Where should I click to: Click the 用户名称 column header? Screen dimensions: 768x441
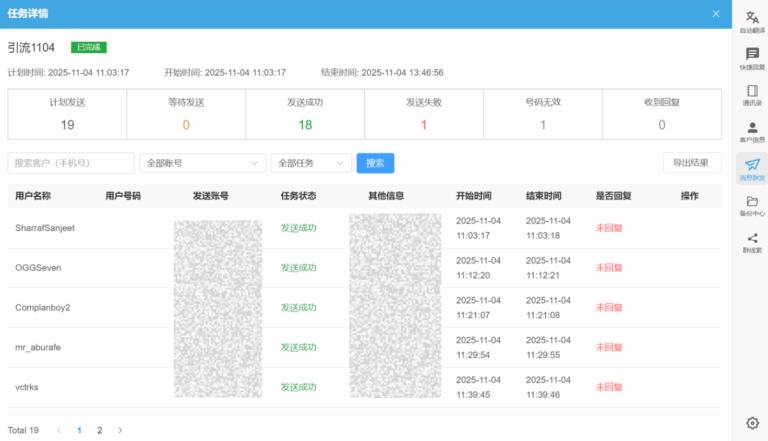pyautogui.click(x=33, y=196)
